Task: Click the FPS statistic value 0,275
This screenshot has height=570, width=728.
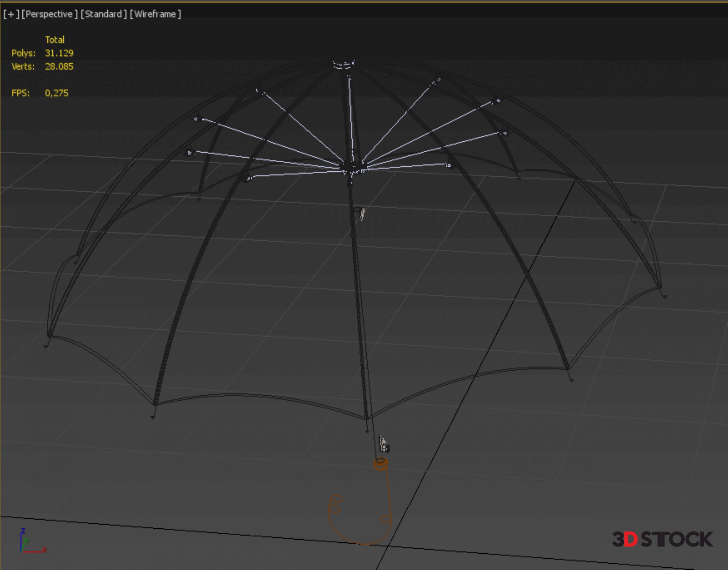Action: click(56, 93)
